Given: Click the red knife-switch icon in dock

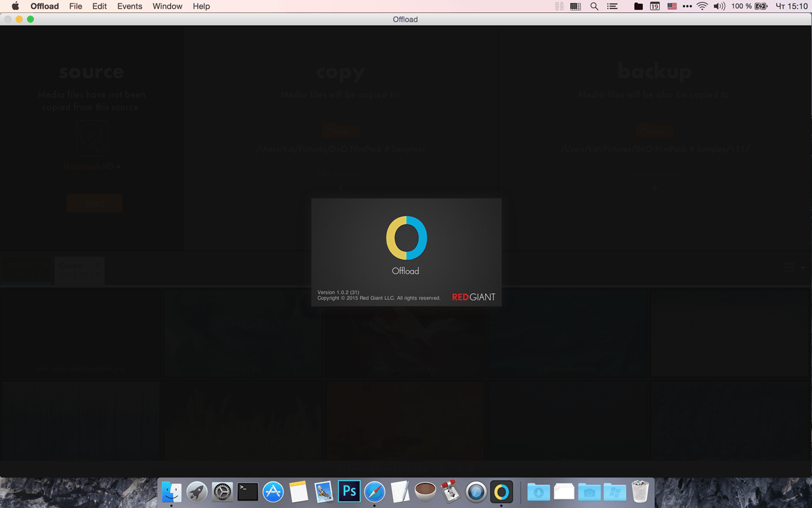Looking at the screenshot, I should point(451,491).
